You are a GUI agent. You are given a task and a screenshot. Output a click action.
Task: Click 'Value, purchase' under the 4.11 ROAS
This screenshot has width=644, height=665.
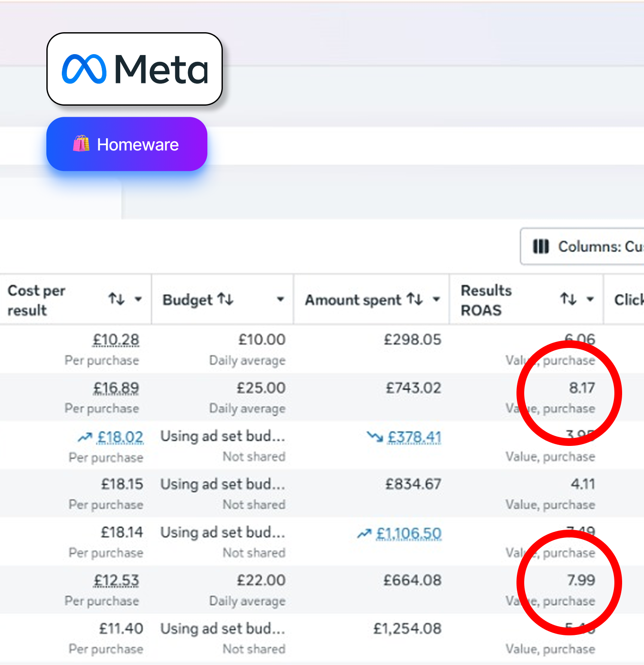tap(550, 505)
